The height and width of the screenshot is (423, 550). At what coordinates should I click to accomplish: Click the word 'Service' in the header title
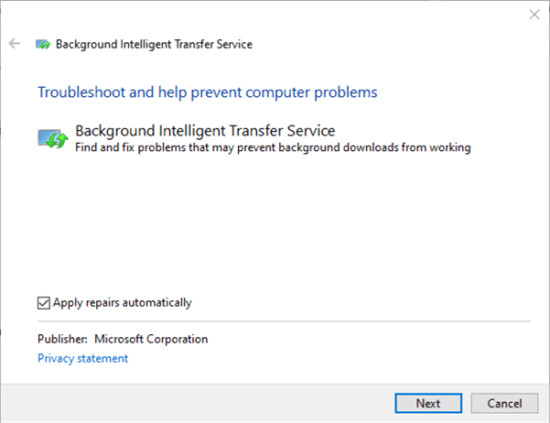tap(234, 44)
